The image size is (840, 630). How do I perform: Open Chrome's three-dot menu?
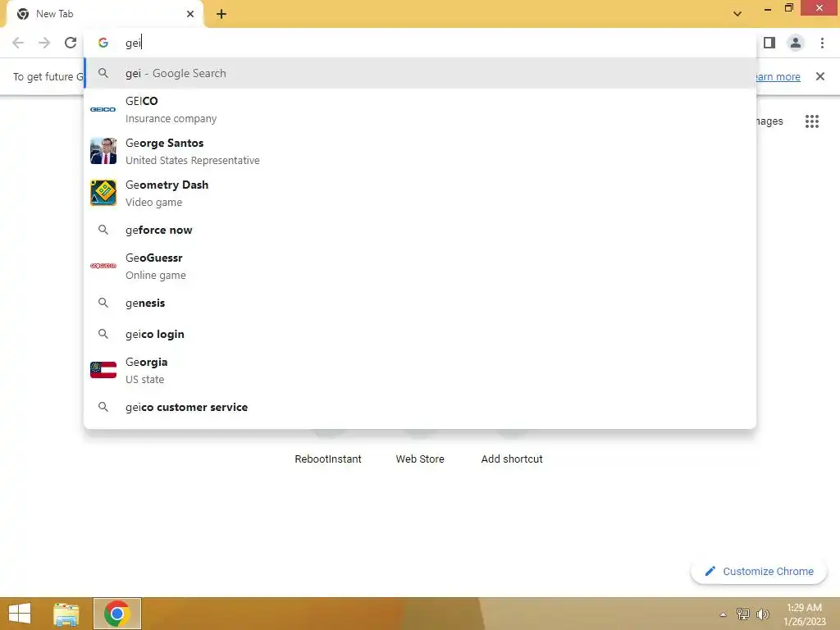(822, 43)
